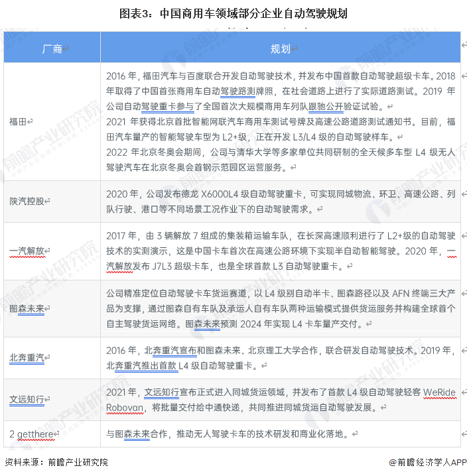Click the @前瞻经济学人APP credit
This screenshot has height=476, width=467.
(x=428, y=462)
